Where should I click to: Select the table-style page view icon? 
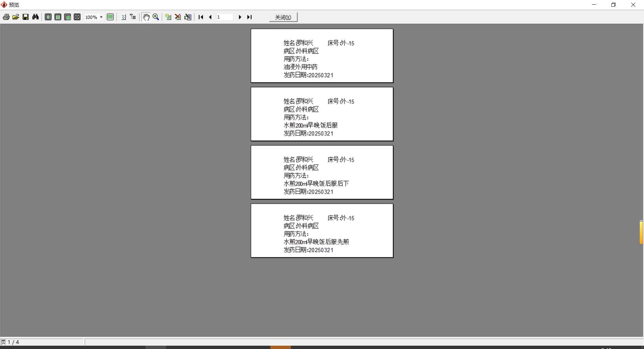(68, 17)
